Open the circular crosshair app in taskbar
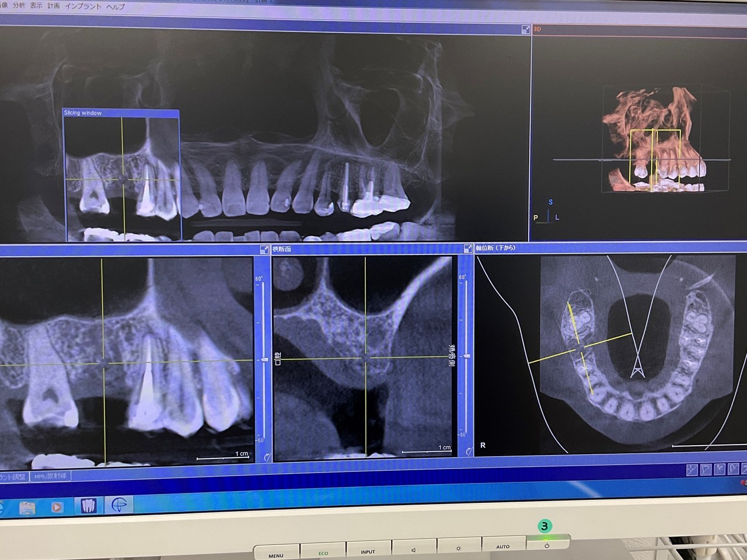 tap(119, 505)
